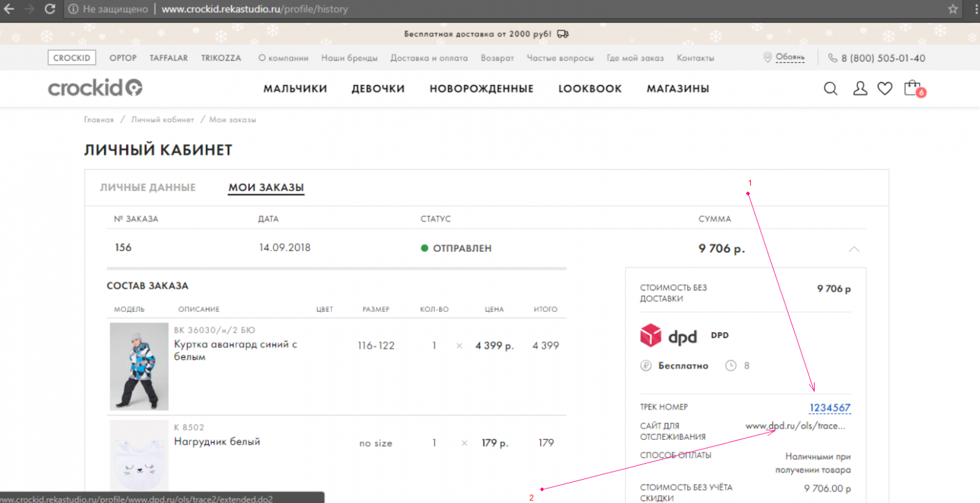This screenshot has width=980, height=503.
Task: Click tracking number 1234567 link
Action: coord(829,407)
